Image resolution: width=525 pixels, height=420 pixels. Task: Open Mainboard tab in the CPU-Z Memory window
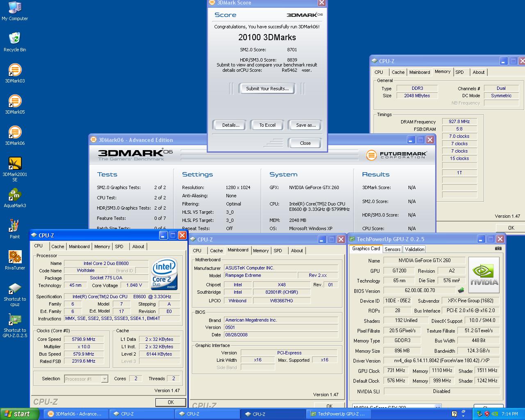420,72
